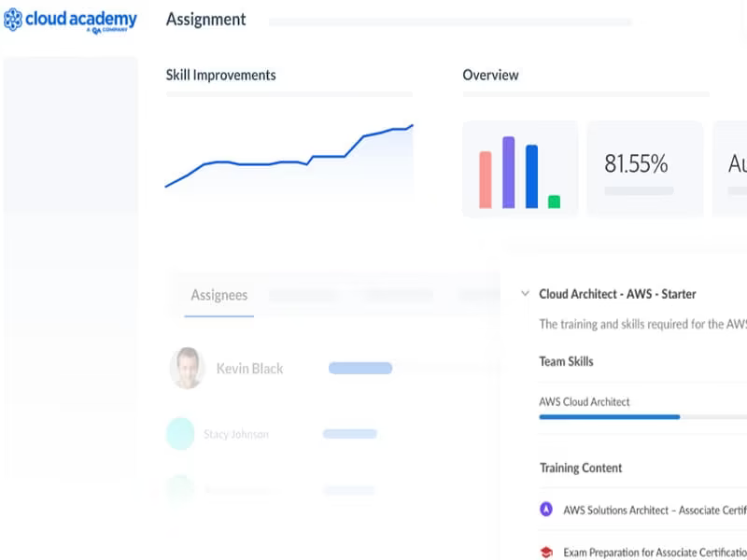
Task: Open the bar chart overview card
Action: 520,169
